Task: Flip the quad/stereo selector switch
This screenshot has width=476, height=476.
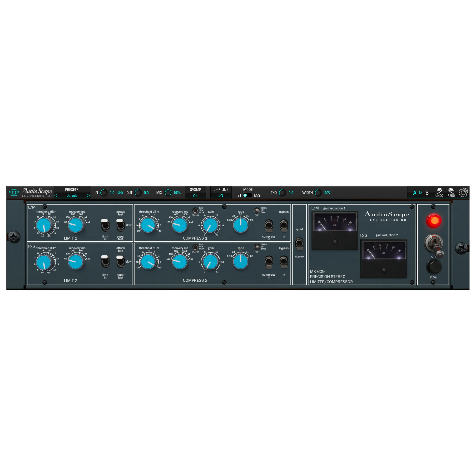Action: [299, 243]
